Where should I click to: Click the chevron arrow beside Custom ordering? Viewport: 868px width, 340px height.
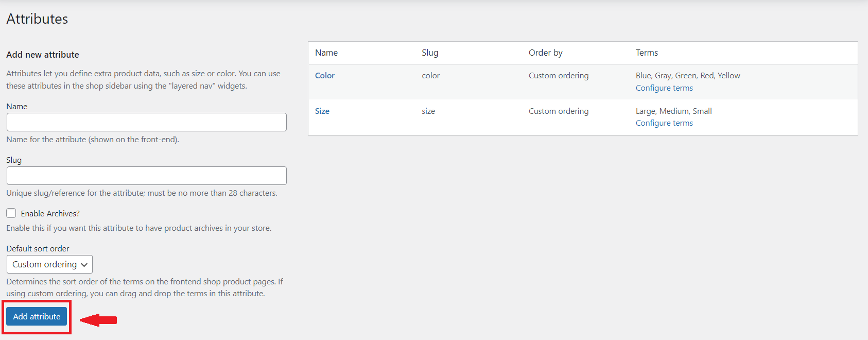point(84,265)
